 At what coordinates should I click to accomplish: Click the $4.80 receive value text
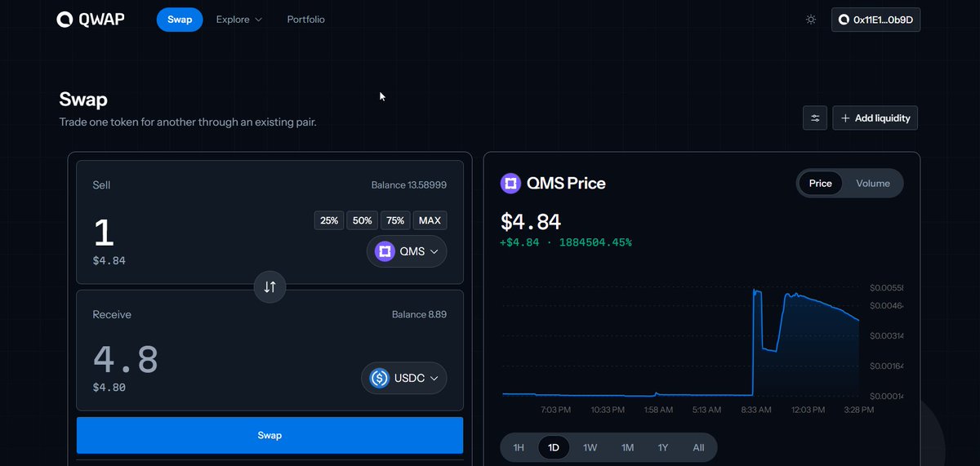click(109, 388)
